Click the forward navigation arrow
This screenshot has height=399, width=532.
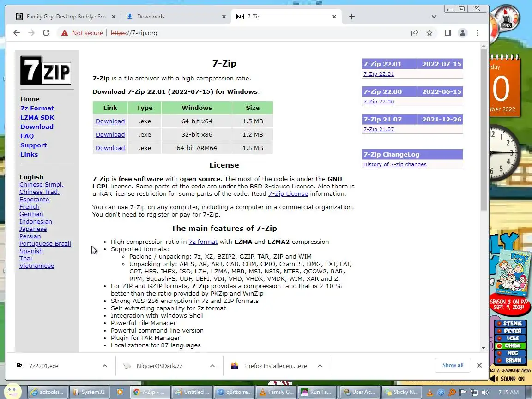31,33
